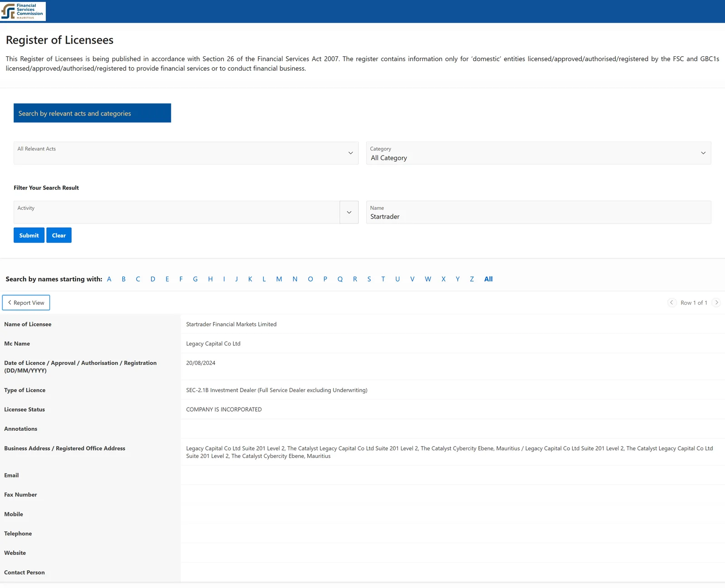
Task: Filter names starting with Q
Action: click(x=340, y=279)
